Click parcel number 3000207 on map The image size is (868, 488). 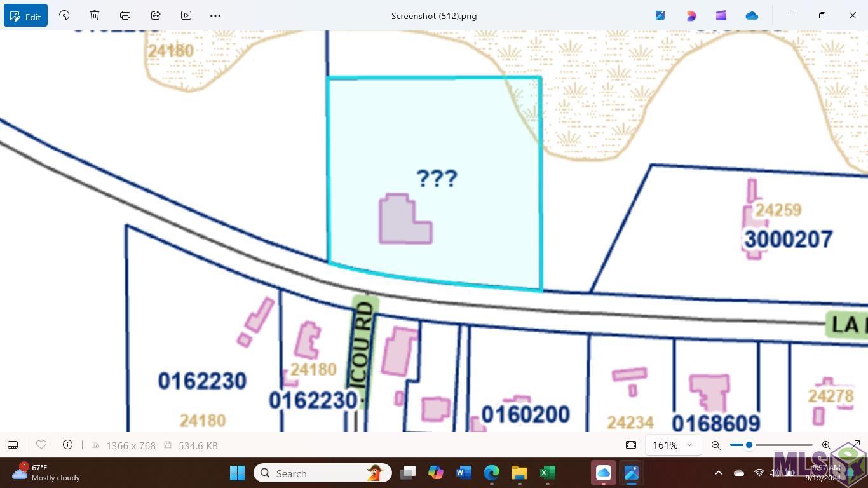[788, 240]
